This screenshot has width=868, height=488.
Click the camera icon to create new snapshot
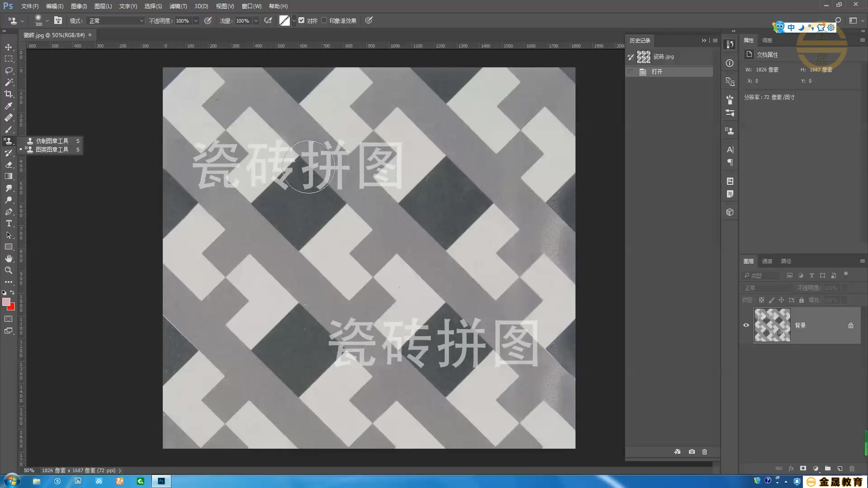coord(691,451)
